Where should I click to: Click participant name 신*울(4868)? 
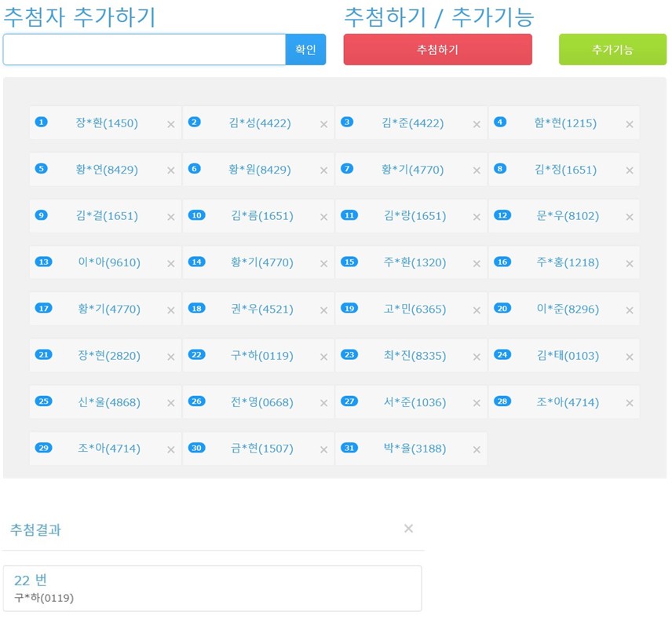(109, 402)
